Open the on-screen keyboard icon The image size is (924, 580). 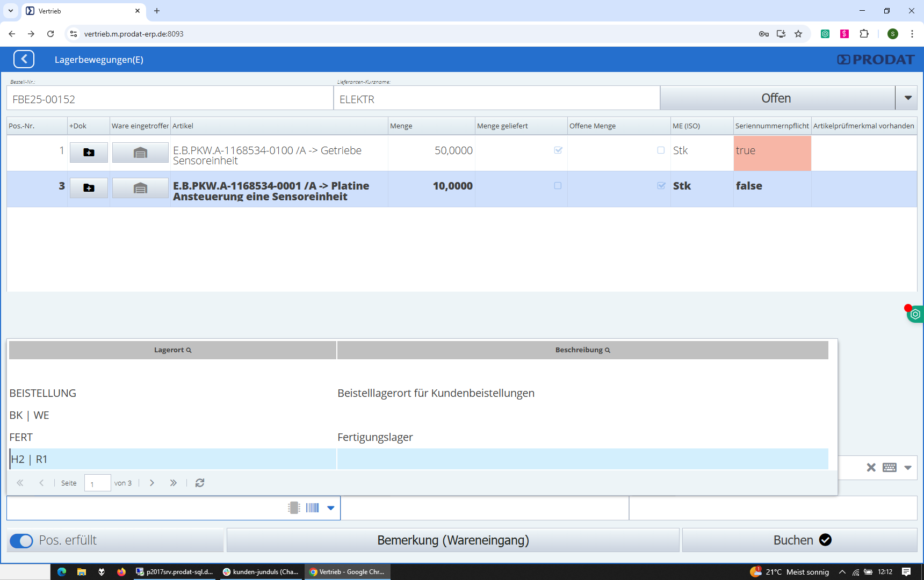click(x=890, y=468)
